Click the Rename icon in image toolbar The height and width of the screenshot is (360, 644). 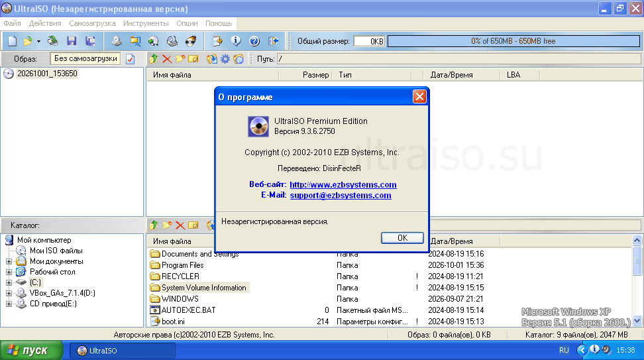point(193,59)
